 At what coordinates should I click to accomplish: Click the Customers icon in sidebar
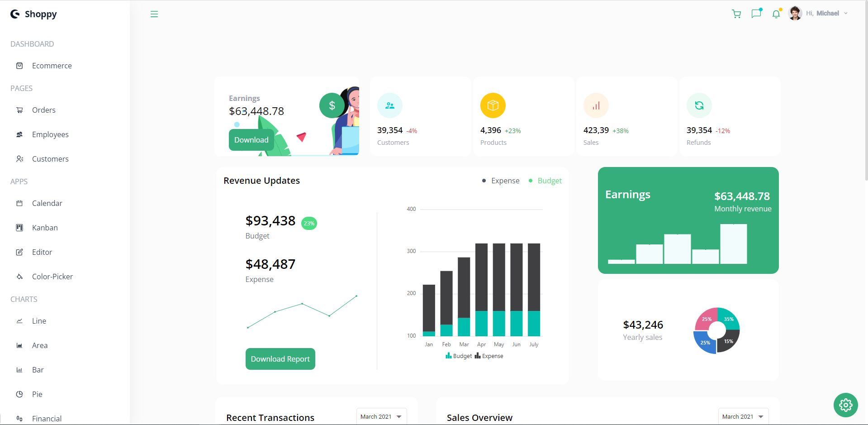[x=19, y=159]
